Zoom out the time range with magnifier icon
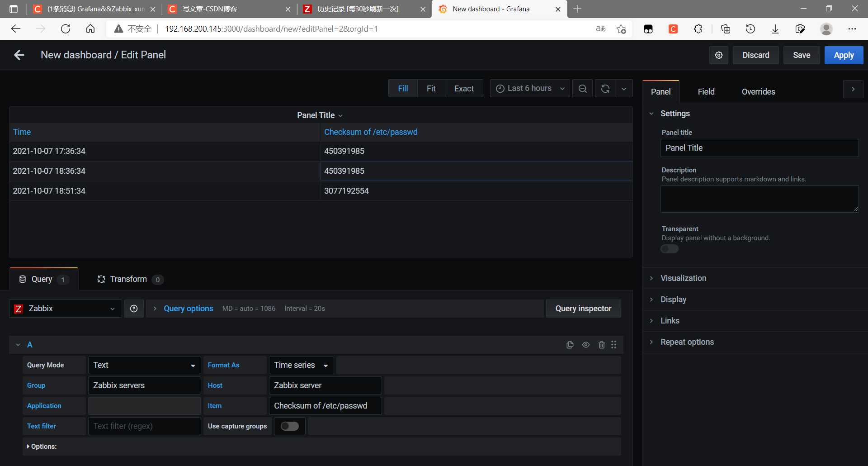The image size is (868, 466). tap(582, 88)
